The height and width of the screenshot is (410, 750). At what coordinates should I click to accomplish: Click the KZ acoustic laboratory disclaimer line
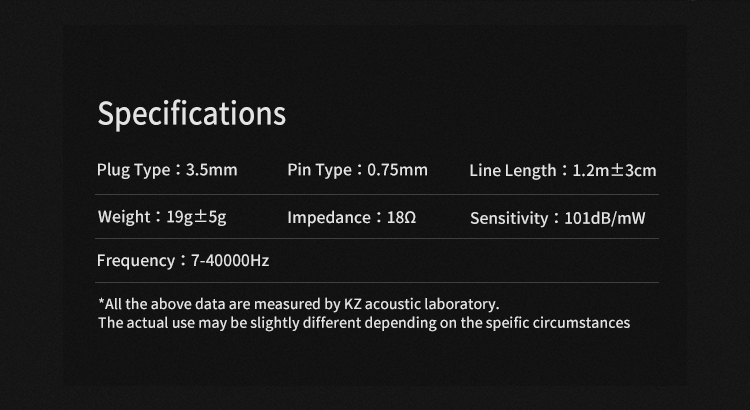tap(298, 304)
